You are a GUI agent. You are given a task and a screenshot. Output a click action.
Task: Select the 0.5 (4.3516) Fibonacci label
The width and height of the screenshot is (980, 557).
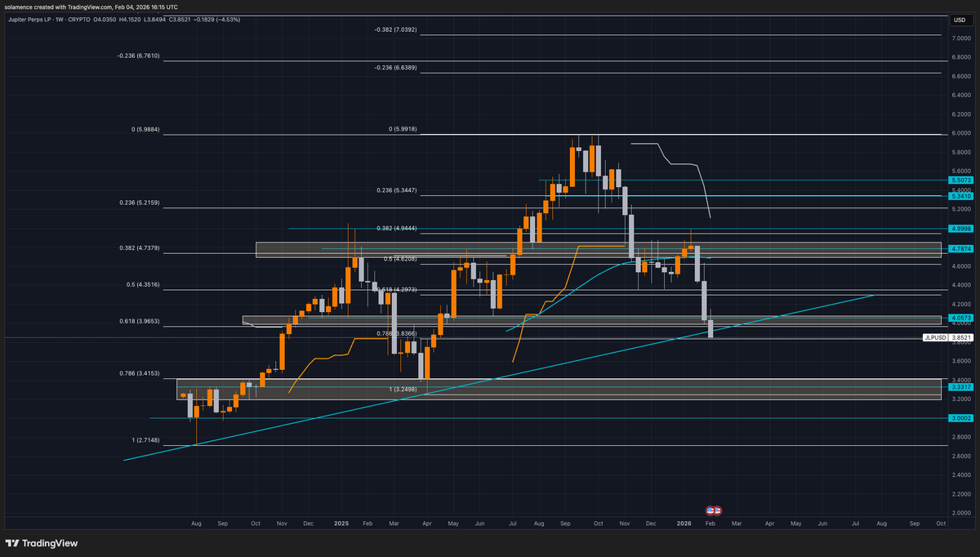(143, 285)
